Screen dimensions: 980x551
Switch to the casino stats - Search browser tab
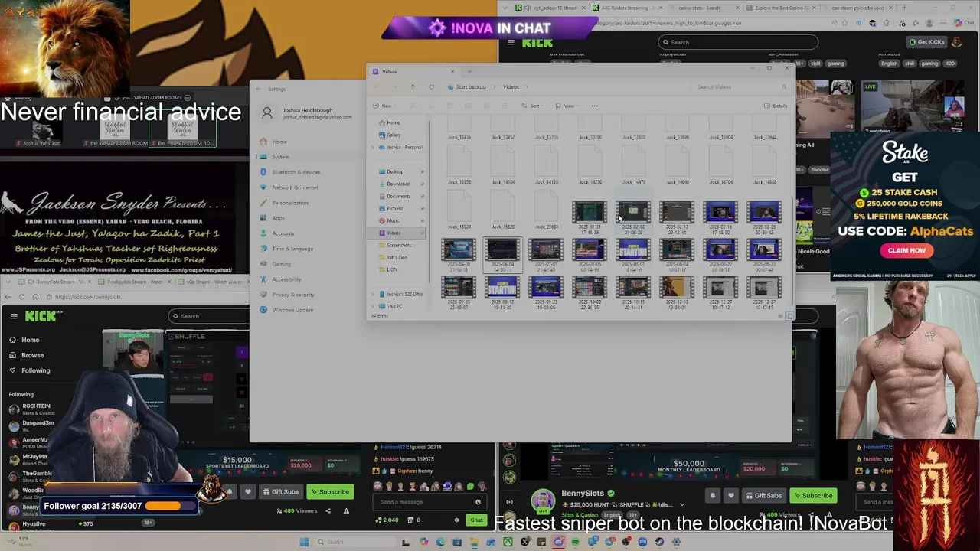tap(698, 8)
